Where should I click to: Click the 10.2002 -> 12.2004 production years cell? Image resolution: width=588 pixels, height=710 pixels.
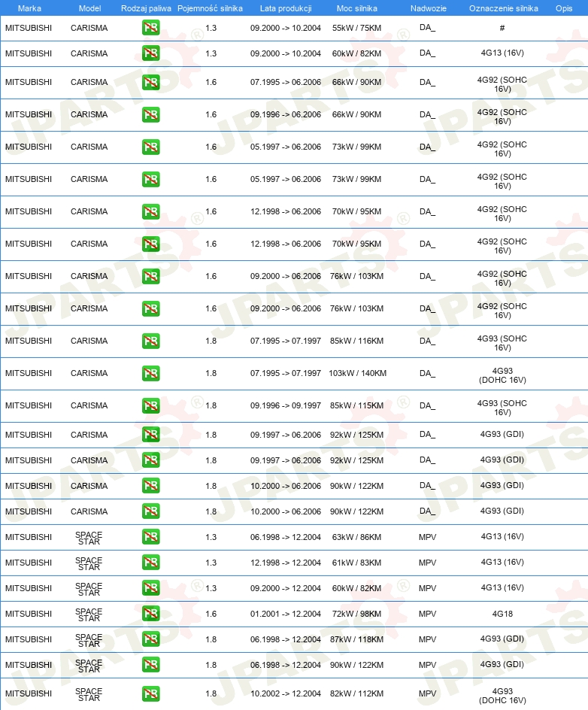(286, 693)
